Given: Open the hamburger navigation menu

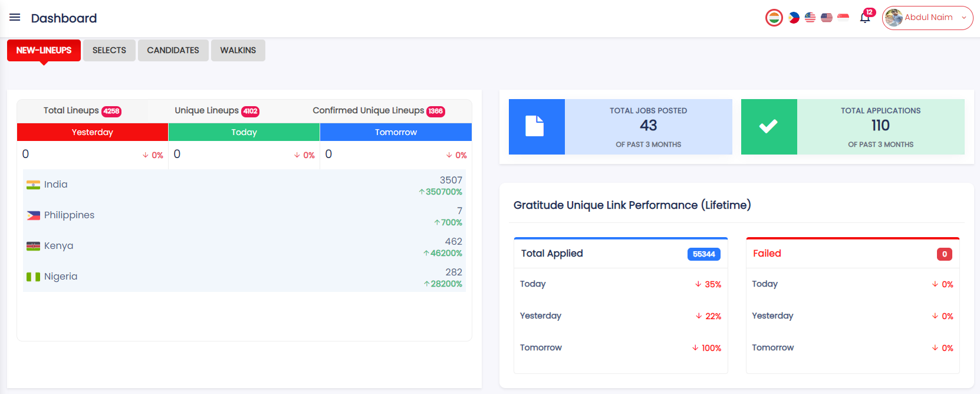Looking at the screenshot, I should pyautogui.click(x=15, y=18).
